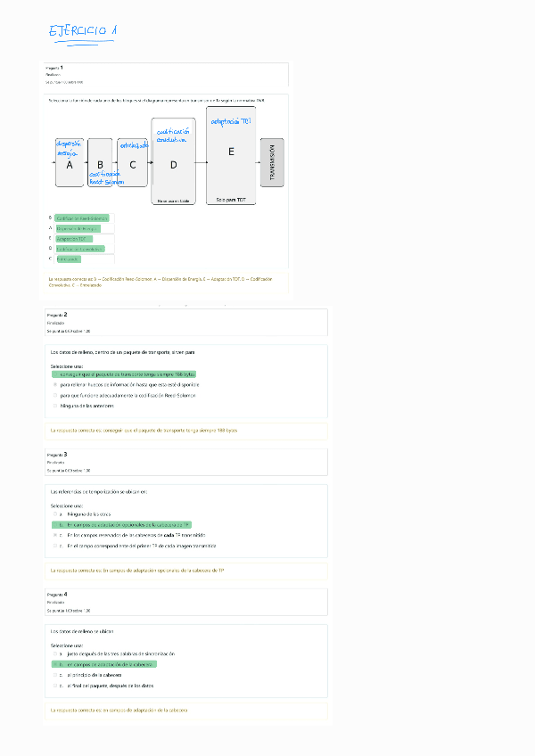The image size is (535, 756).
Task: Choose option a 'Ninguna de las otras'
Action: (x=54, y=514)
